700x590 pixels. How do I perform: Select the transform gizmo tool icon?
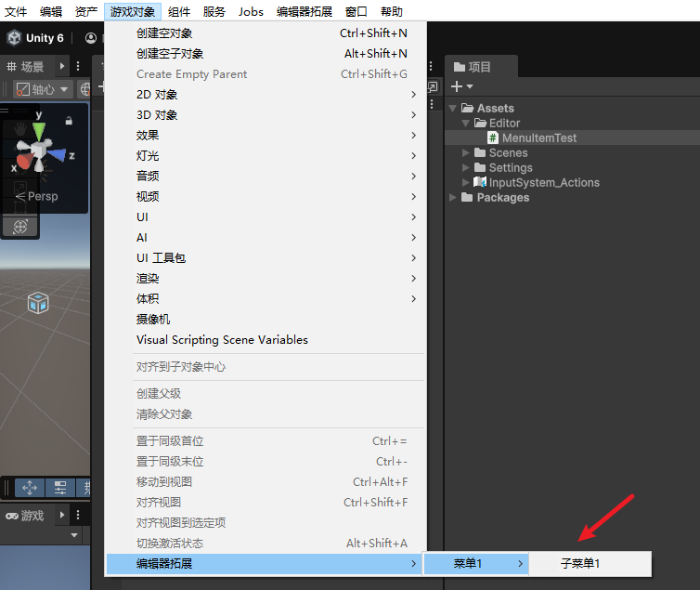coord(20,227)
